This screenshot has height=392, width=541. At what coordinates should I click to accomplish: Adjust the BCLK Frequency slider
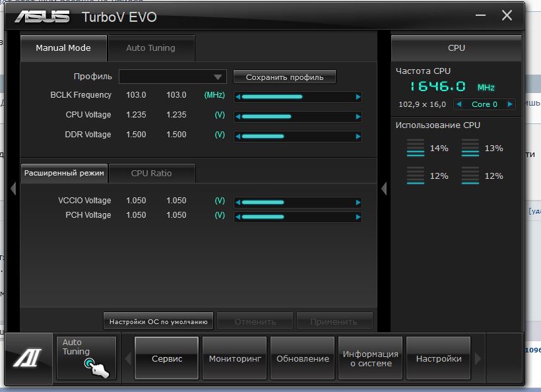[298, 97]
